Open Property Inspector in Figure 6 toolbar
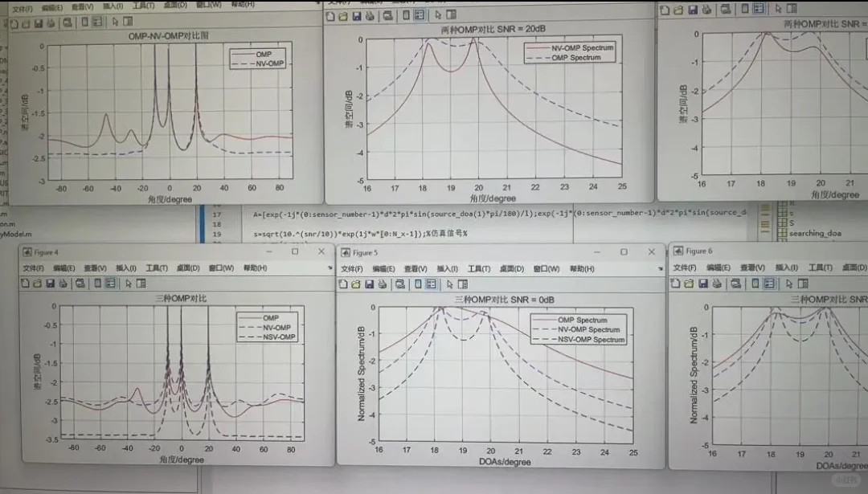 [803, 284]
